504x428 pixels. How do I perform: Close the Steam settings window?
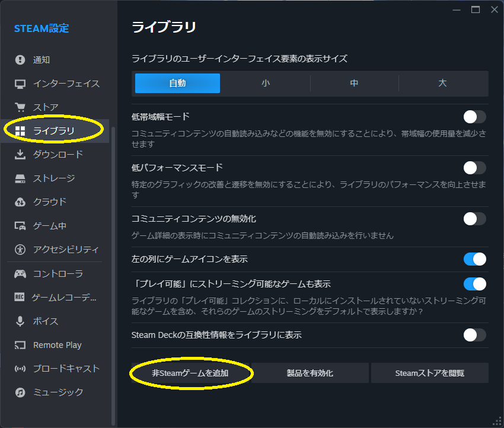pos(495,9)
